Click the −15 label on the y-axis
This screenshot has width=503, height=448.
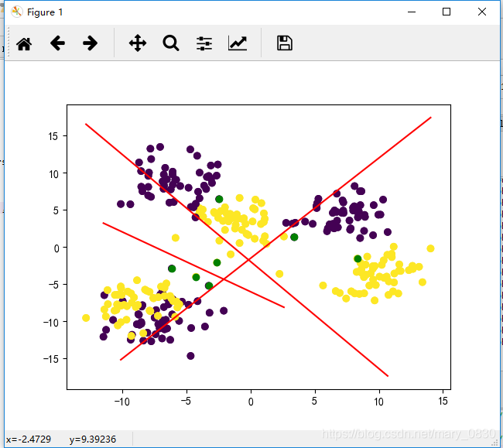pos(51,359)
